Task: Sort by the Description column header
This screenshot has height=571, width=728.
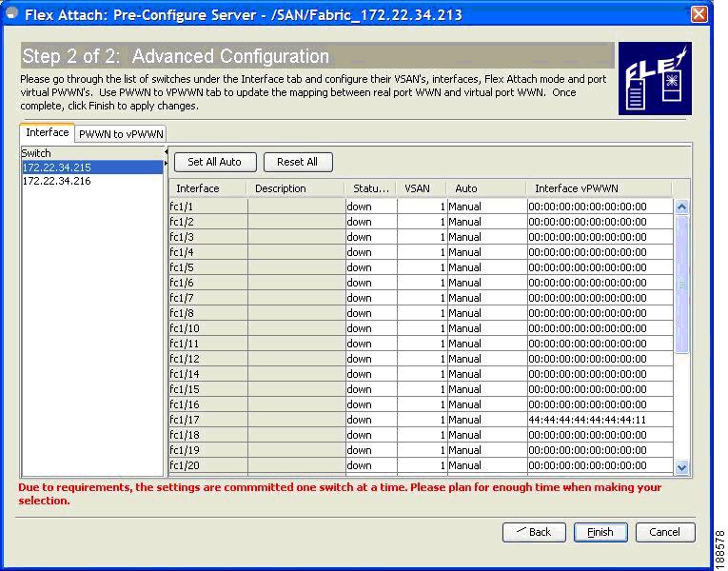Action: click(x=296, y=188)
